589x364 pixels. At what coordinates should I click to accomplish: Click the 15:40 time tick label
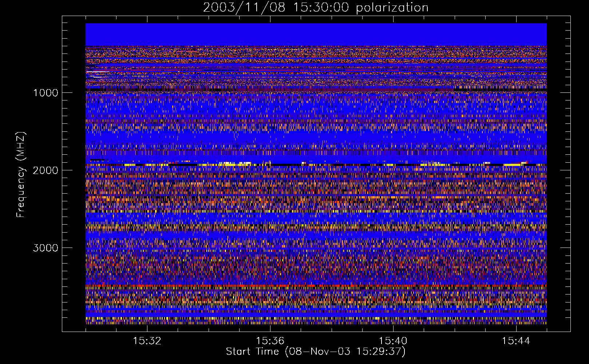point(393,341)
